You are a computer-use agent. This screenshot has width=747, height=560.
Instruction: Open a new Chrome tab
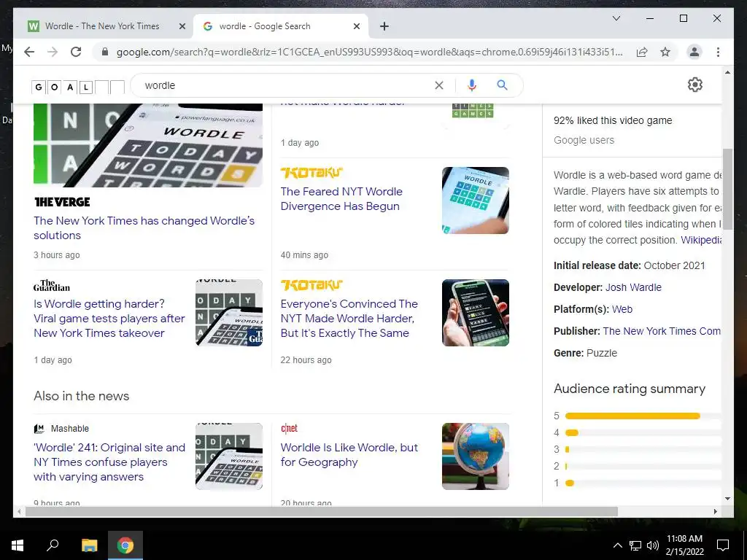[384, 26]
